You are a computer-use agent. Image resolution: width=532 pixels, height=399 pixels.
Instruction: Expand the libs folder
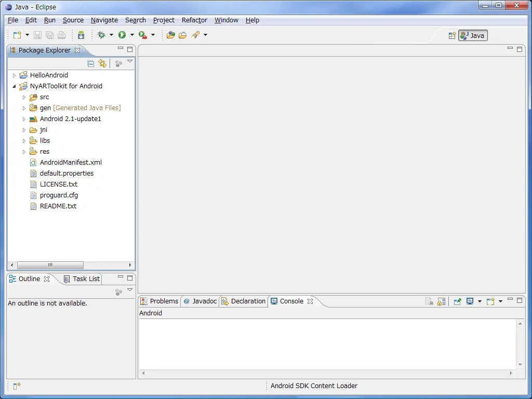24,141
